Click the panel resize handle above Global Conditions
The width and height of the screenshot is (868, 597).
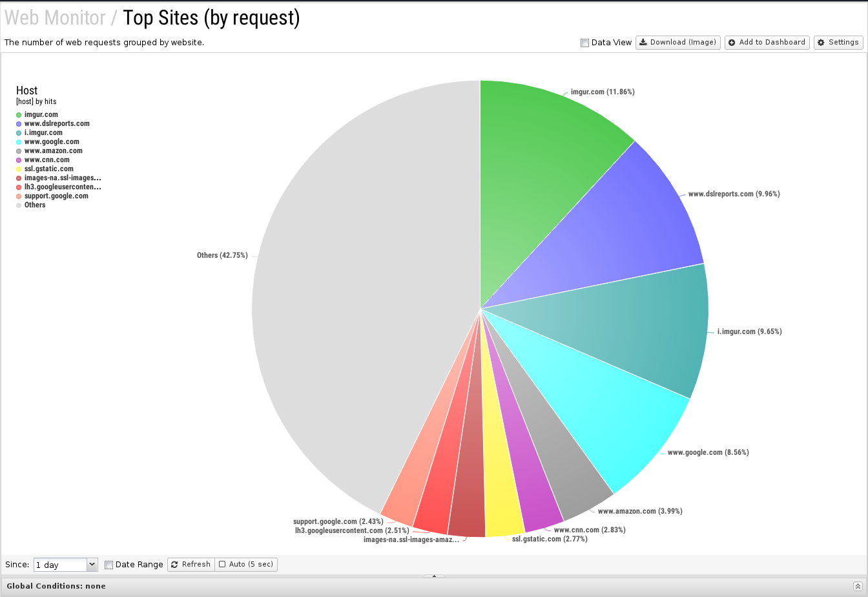[x=434, y=576]
